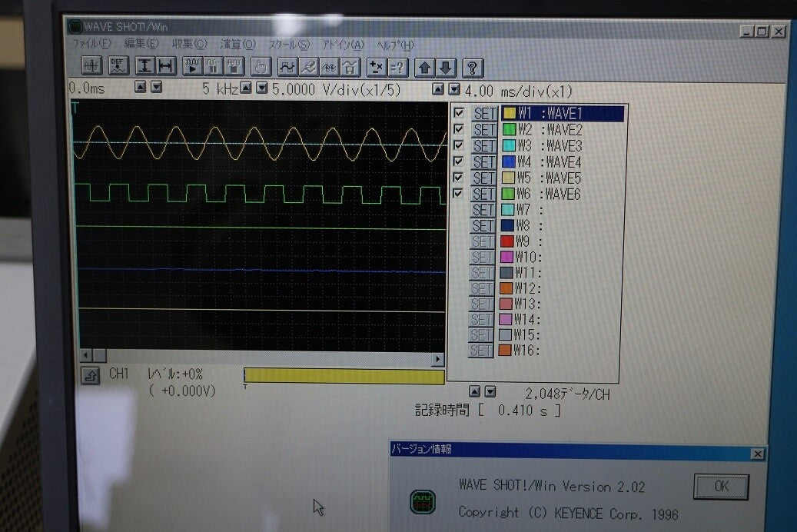The width and height of the screenshot is (797, 532).
Task: Open the plus-minus waveform calculation tool
Action: pos(377,67)
